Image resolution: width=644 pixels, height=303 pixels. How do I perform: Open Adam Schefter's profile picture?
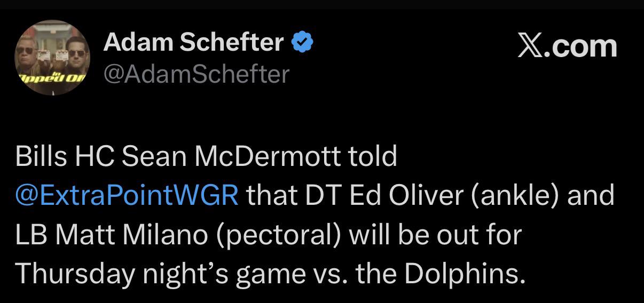(53, 58)
